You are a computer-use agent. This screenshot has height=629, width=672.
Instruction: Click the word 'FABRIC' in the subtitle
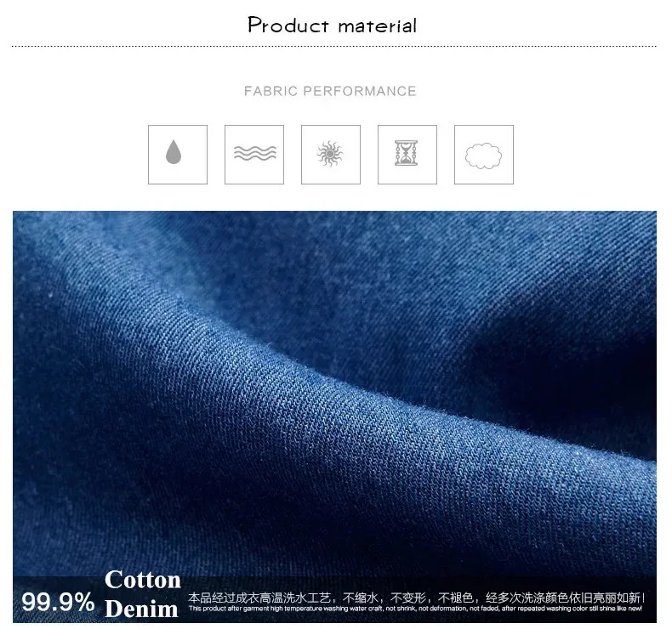point(271,91)
